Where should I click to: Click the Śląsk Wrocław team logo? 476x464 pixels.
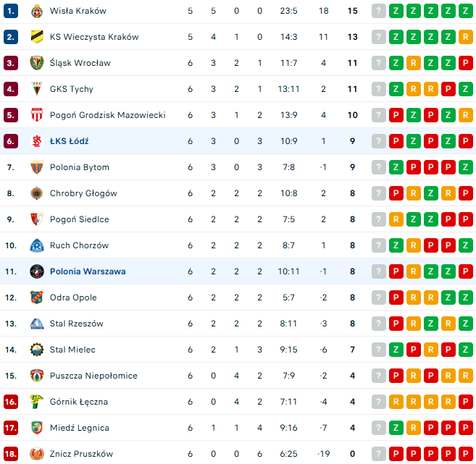36,63
